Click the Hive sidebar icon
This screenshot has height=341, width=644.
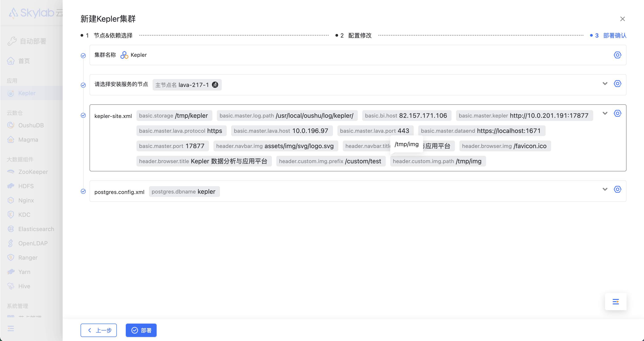[11, 286]
